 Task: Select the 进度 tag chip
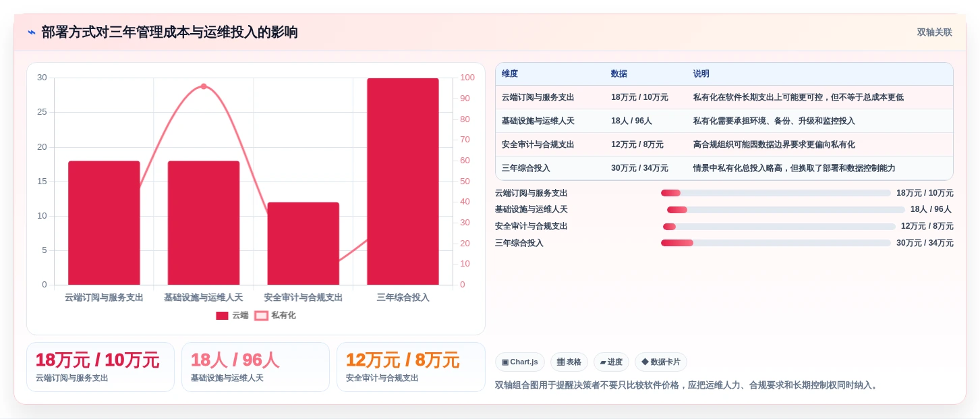pyautogui.click(x=611, y=362)
